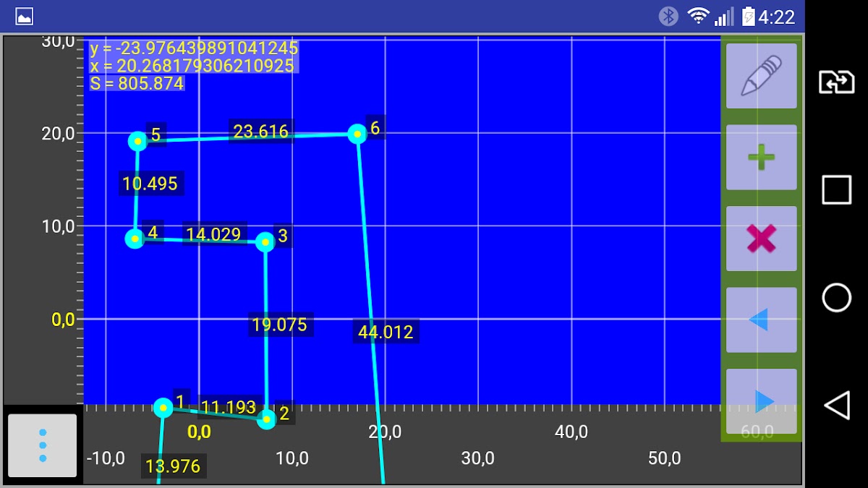Tap vertex point 1 near axis
Viewport: 868px width, 488px height.
(x=163, y=408)
